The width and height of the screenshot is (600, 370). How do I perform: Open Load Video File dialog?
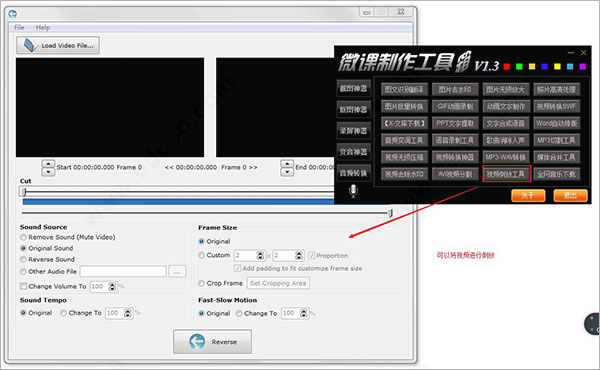[58, 45]
